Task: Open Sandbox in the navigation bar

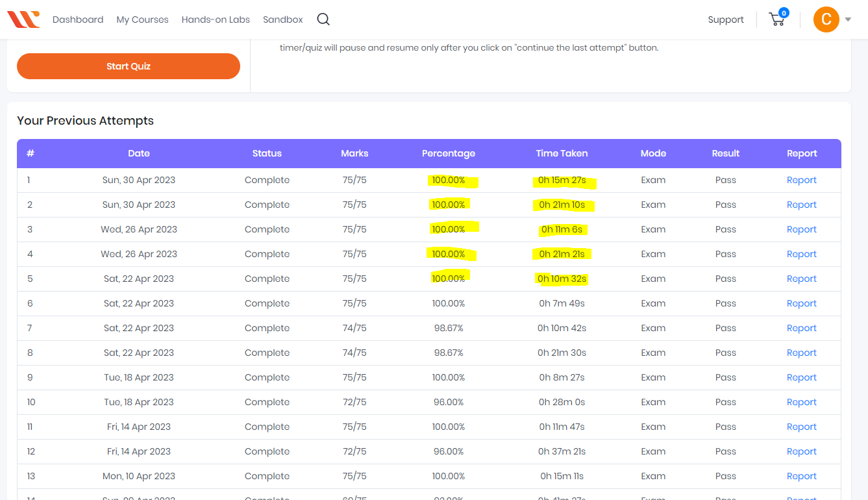Action: [x=283, y=19]
